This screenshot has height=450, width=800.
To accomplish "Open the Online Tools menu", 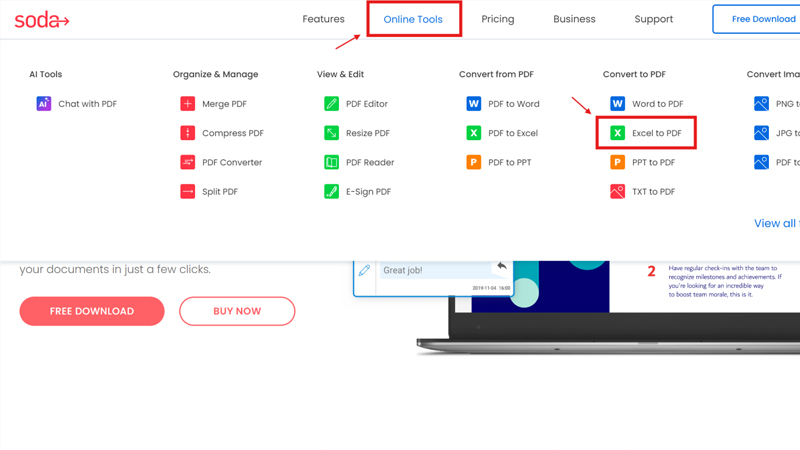I will 413,20.
